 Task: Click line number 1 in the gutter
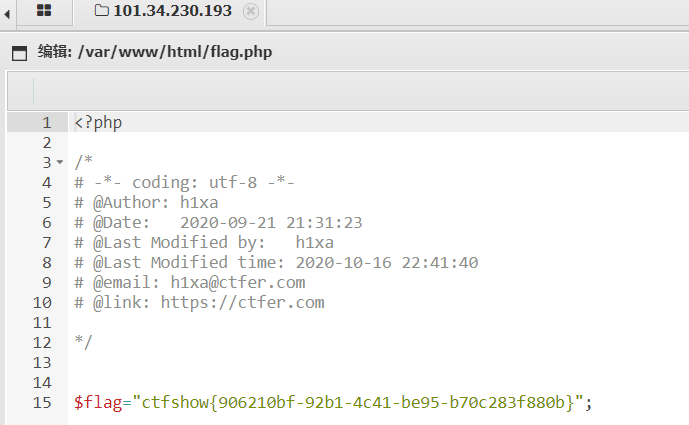point(47,123)
